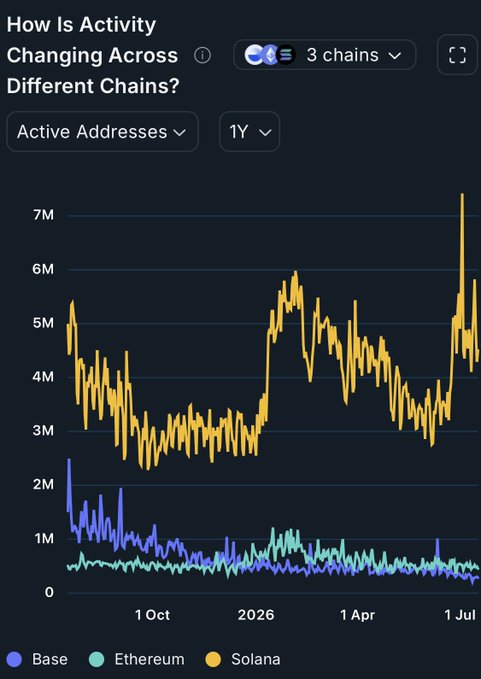This screenshot has width=481, height=679.
Task: Click the 3M y-axis label
Action: (x=43, y=431)
